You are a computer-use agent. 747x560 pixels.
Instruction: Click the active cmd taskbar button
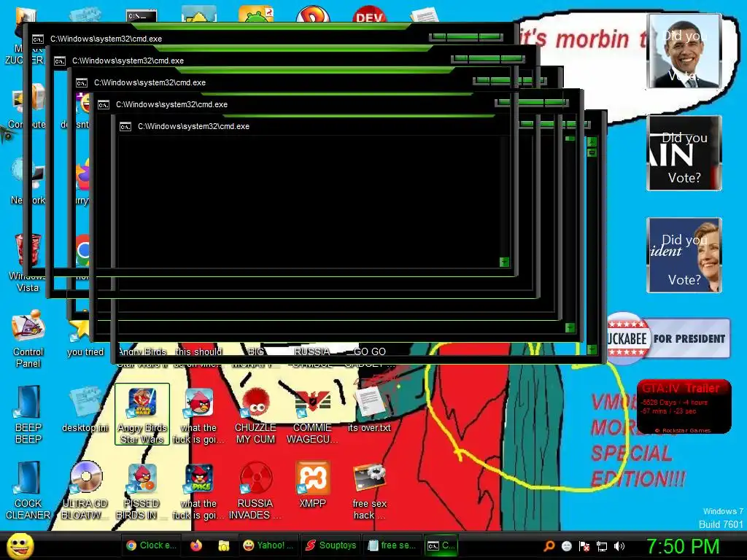441,545
